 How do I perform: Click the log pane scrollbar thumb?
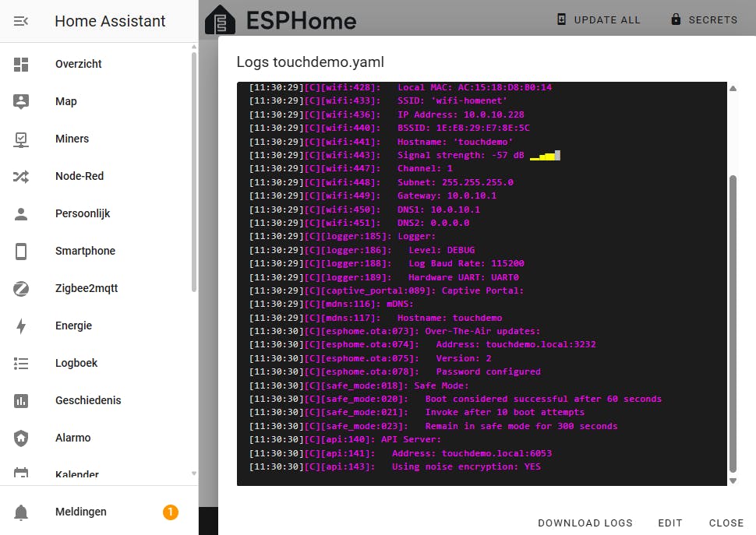(x=733, y=324)
